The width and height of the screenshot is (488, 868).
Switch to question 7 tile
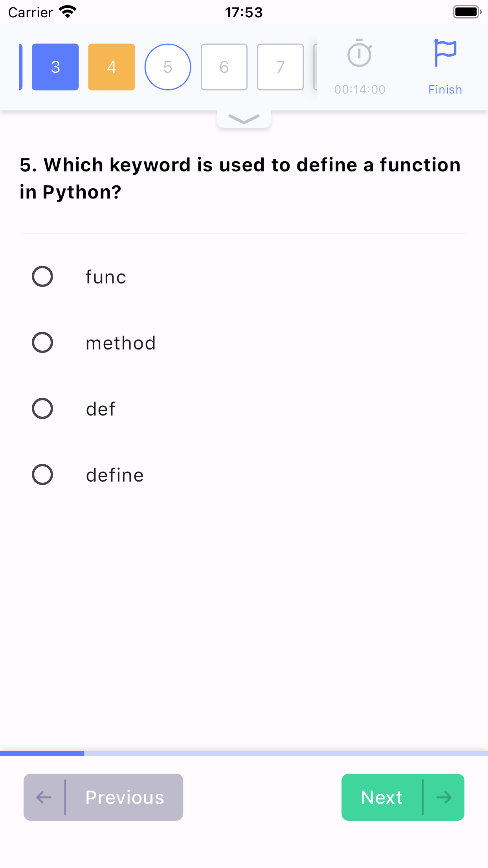point(280,67)
